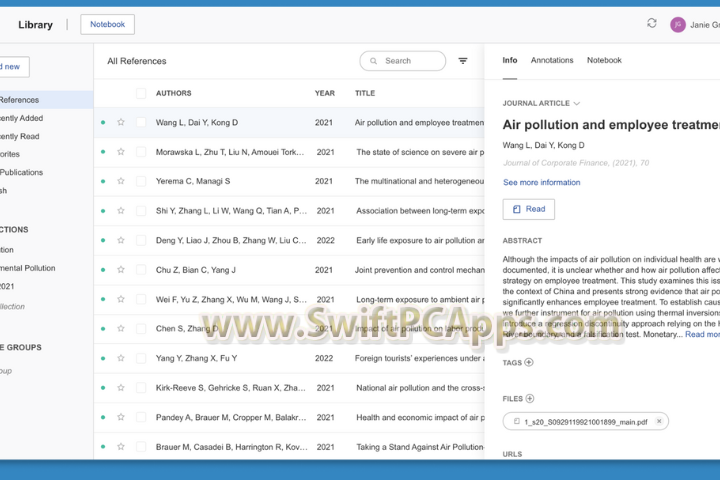Remove the attached PDF file

(x=658, y=422)
